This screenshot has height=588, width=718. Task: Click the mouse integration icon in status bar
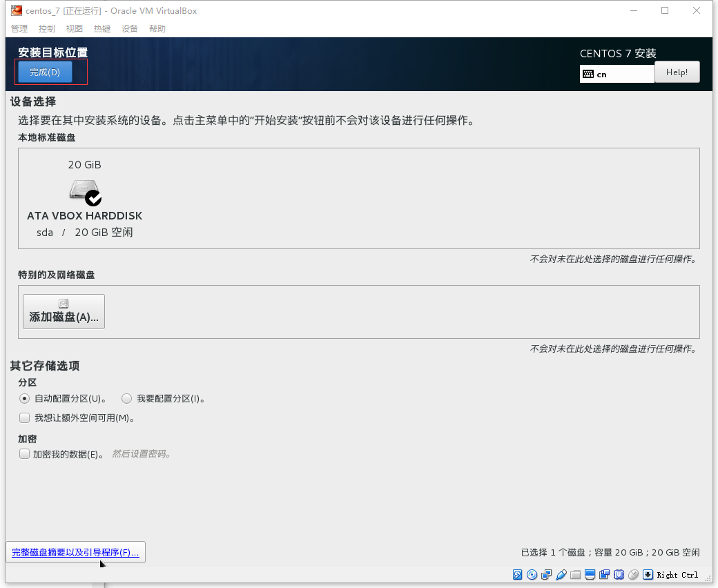[x=633, y=575]
